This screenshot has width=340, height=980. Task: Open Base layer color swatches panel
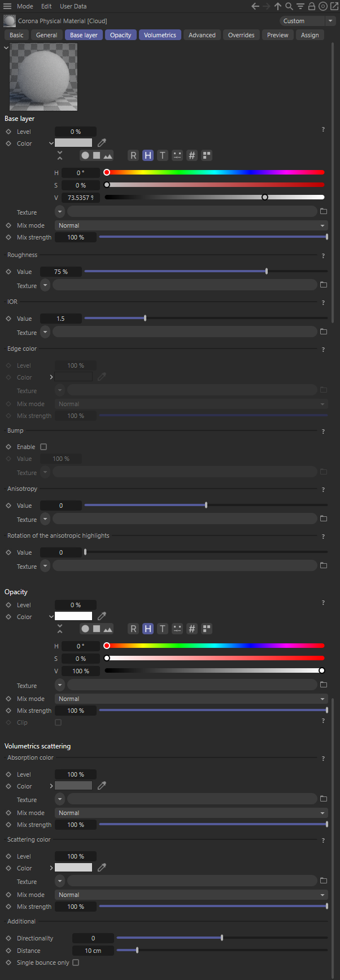coord(207,155)
